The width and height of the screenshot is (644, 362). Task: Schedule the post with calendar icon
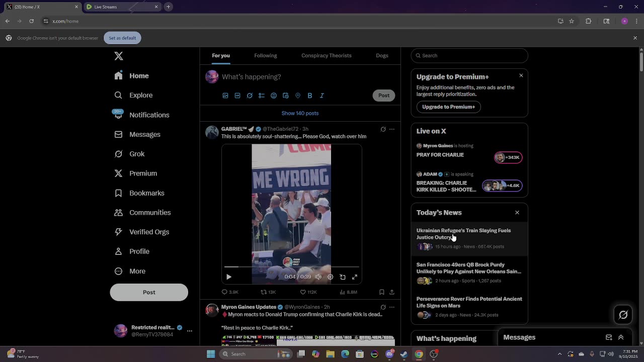pyautogui.click(x=286, y=96)
